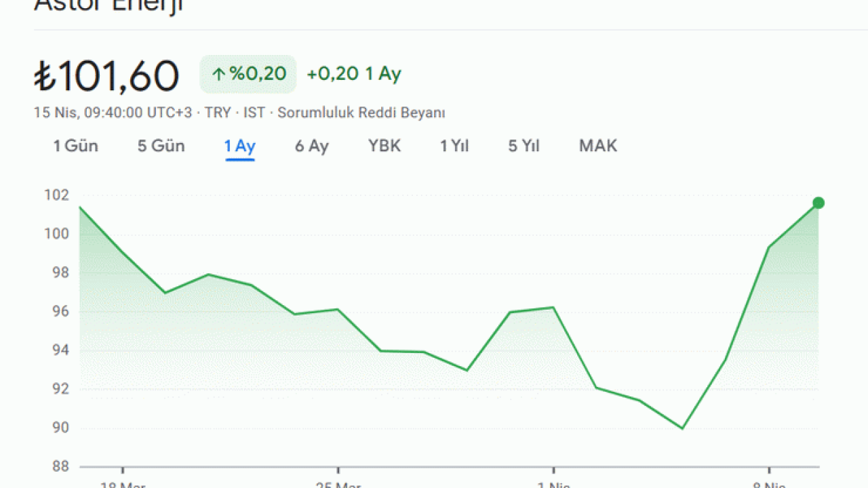The image size is (868, 488).
Task: Select the 1 Gün time range tab
Action: click(76, 146)
